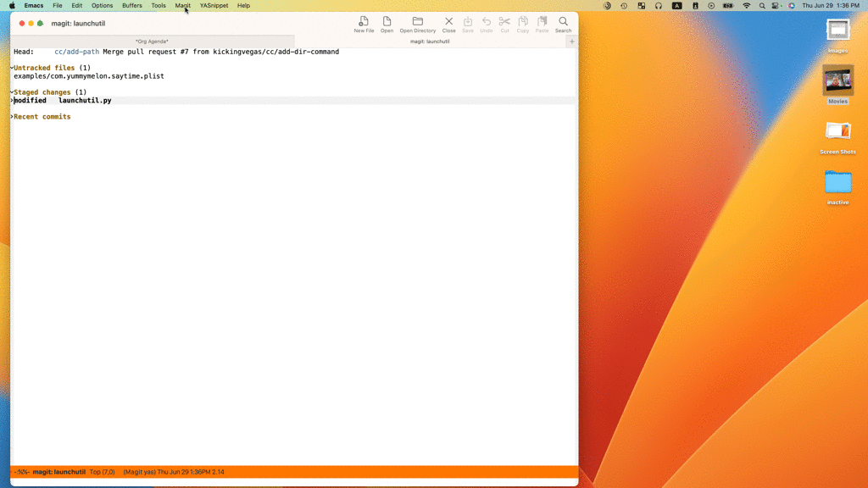The height and width of the screenshot is (488, 868).
Task: Open Spotlight search in menu bar
Action: (x=762, y=6)
